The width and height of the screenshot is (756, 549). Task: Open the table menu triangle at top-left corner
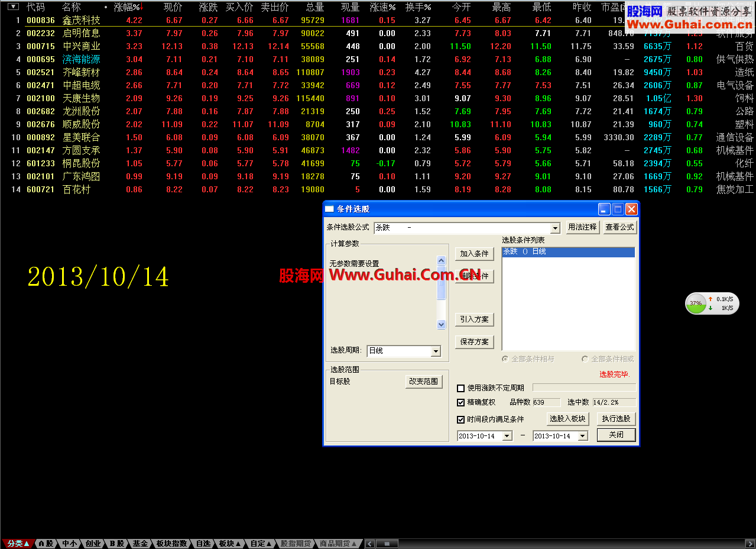click(x=12, y=7)
